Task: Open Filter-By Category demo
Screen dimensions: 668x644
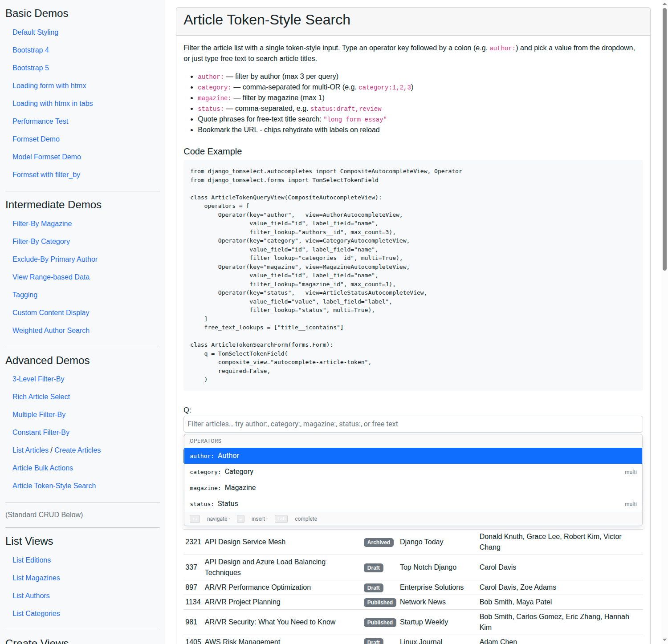Action: [41, 241]
